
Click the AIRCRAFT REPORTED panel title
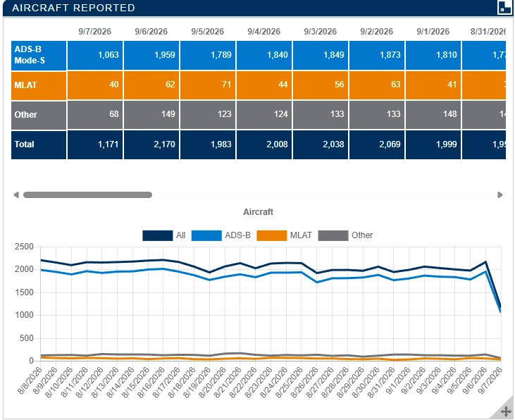[73, 8]
